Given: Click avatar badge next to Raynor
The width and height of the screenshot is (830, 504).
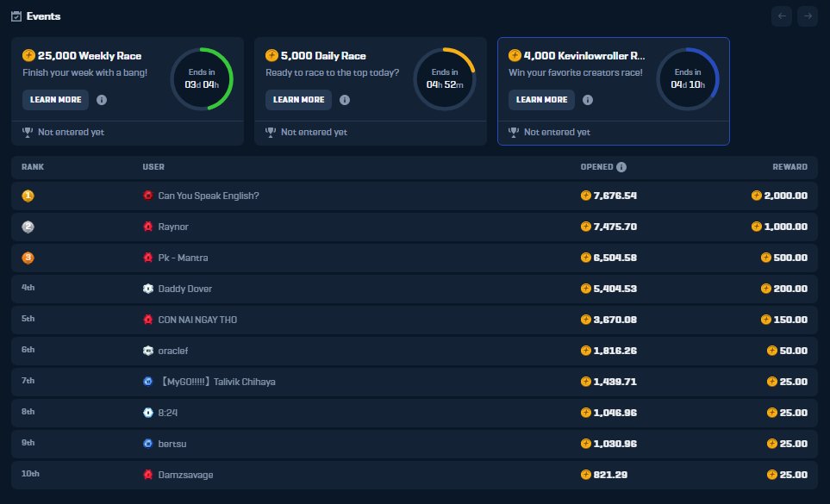Looking at the screenshot, I should [148, 227].
